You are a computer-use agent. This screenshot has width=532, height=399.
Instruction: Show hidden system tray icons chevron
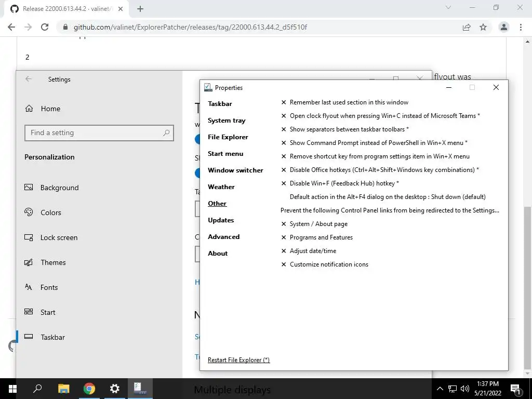(x=440, y=389)
